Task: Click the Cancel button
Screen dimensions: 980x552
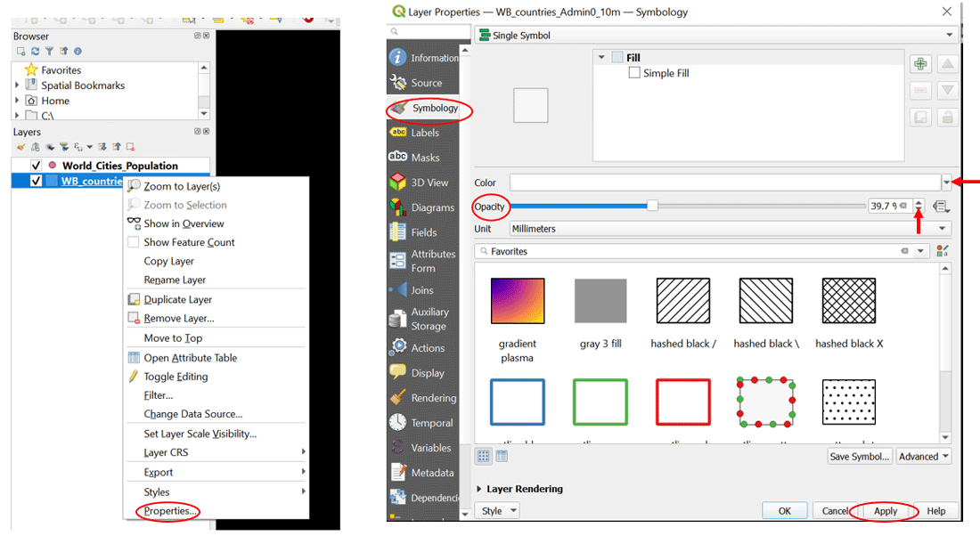Action: tap(835, 511)
